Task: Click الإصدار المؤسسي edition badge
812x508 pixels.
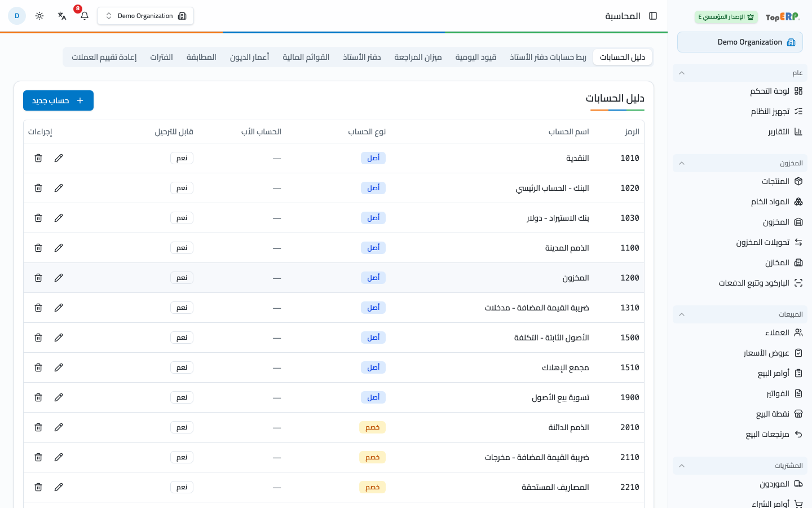Action: pyautogui.click(x=726, y=17)
